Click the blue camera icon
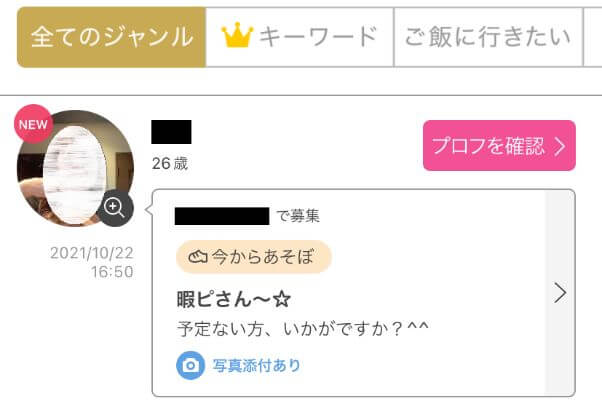Viewport: 602px width, 401px height. point(190,365)
